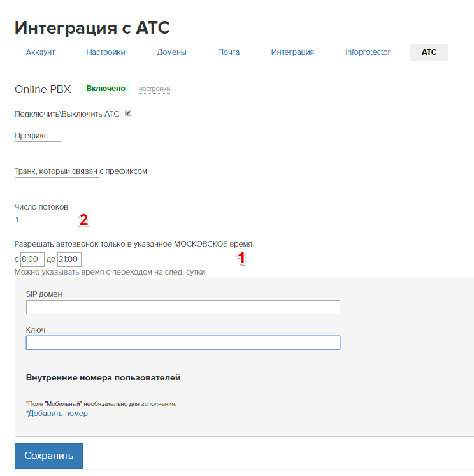Open the Почта tab
474x476 pixels.
click(229, 52)
